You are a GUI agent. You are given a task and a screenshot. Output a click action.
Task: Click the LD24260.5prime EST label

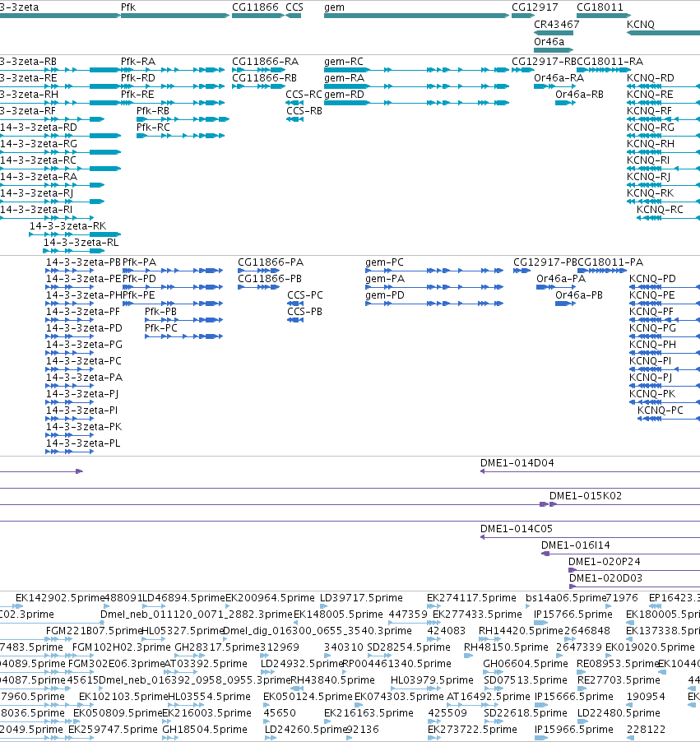tap(305, 729)
